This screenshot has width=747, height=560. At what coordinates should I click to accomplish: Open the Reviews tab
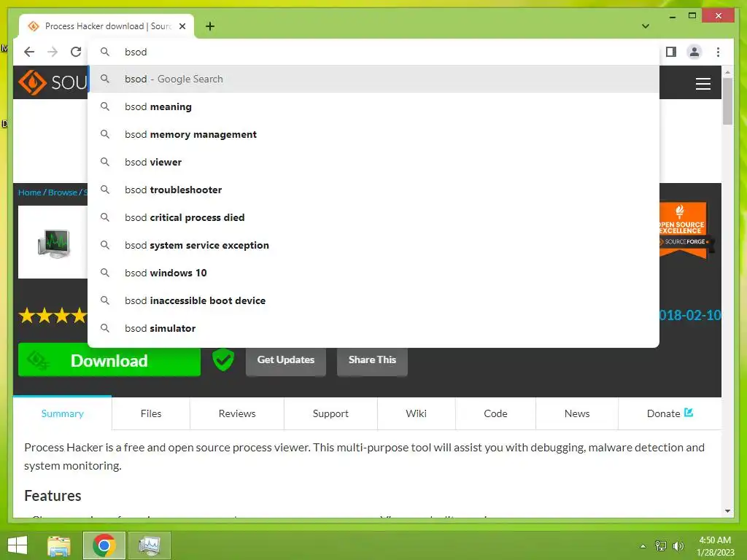pyautogui.click(x=237, y=413)
